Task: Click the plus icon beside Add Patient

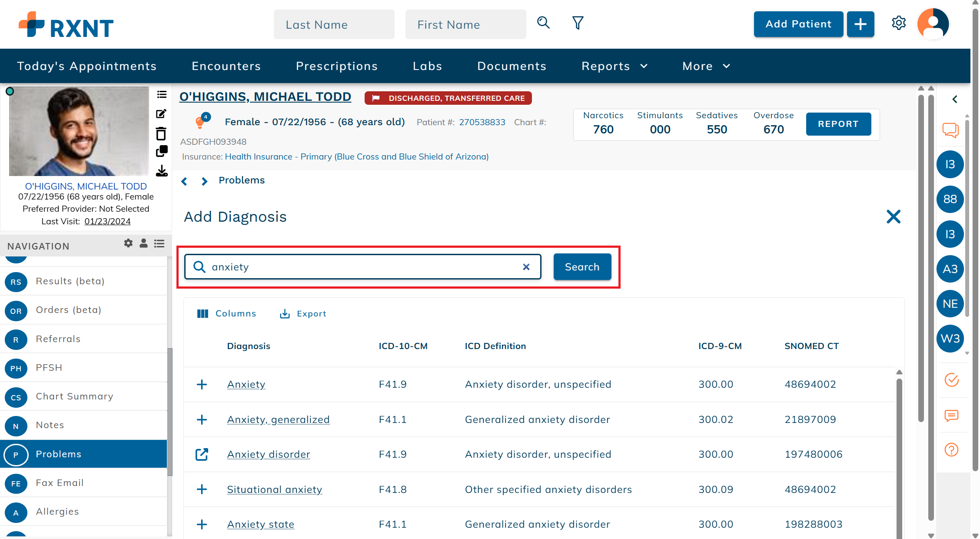Action: 860,24
